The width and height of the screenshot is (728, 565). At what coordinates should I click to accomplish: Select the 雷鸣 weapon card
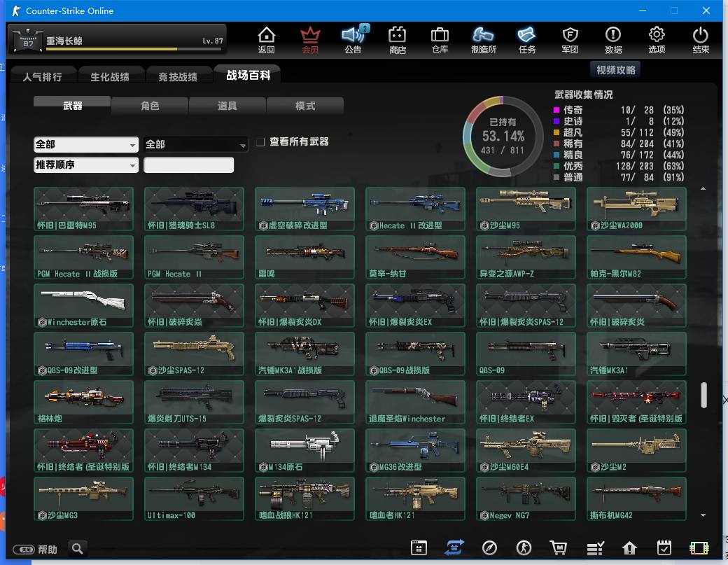304,257
